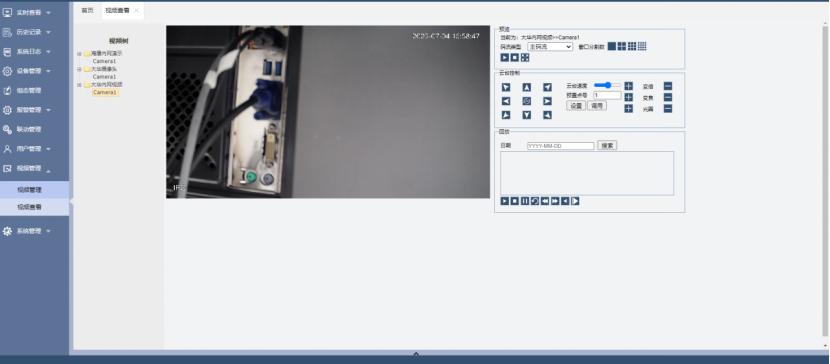830x364 pixels.
Task: Pan PTZ camera left with the left arrow
Action: 506,101
